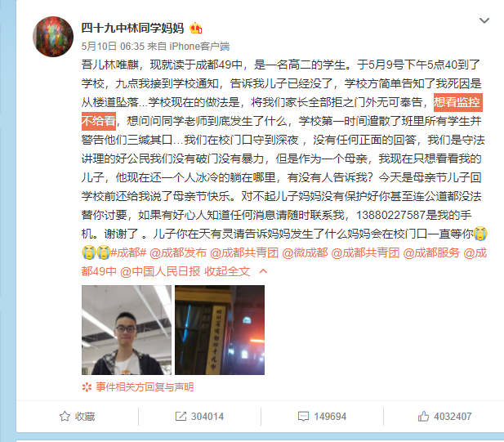Open the 事件相关方回复与声明 link

pyautogui.click(x=145, y=387)
